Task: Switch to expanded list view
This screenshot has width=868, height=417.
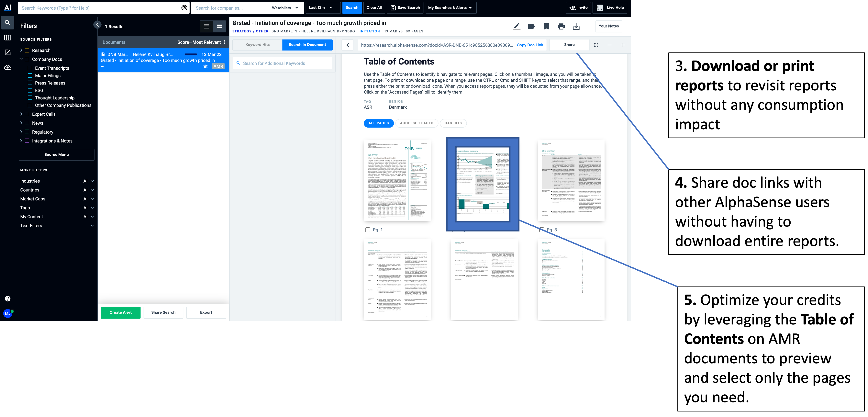Action: coord(219,26)
